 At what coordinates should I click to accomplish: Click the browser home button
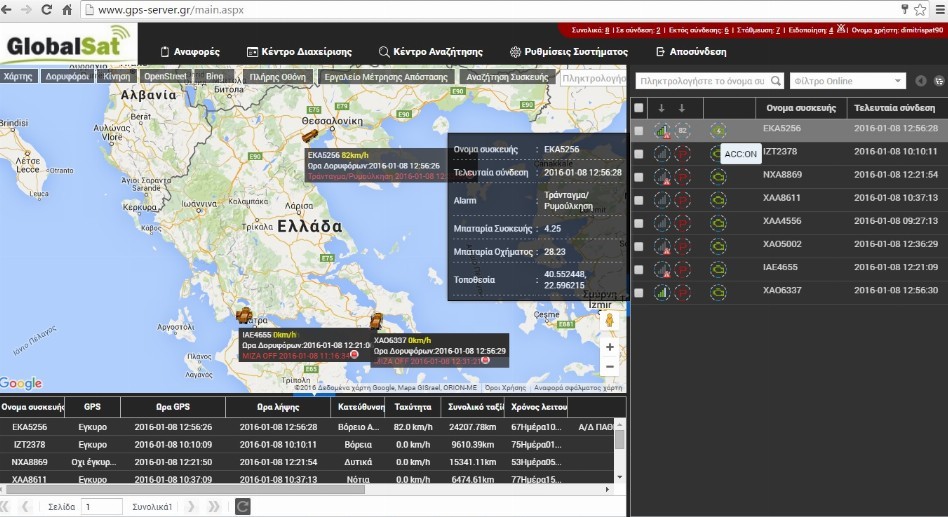(67, 10)
